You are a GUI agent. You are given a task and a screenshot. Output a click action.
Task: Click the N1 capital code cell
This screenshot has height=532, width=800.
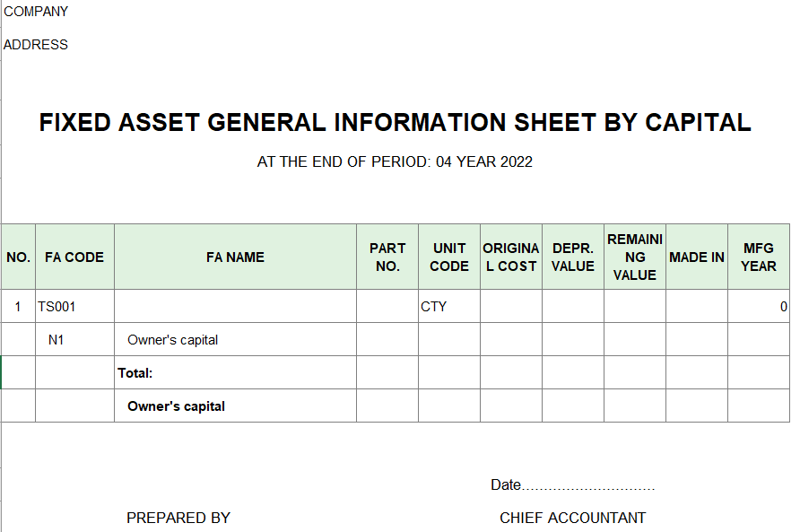[57, 340]
